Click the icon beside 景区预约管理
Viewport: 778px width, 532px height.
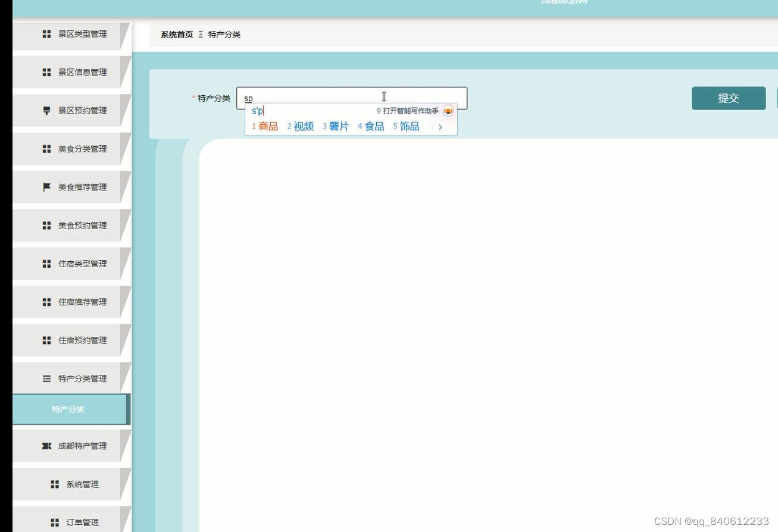pos(46,111)
